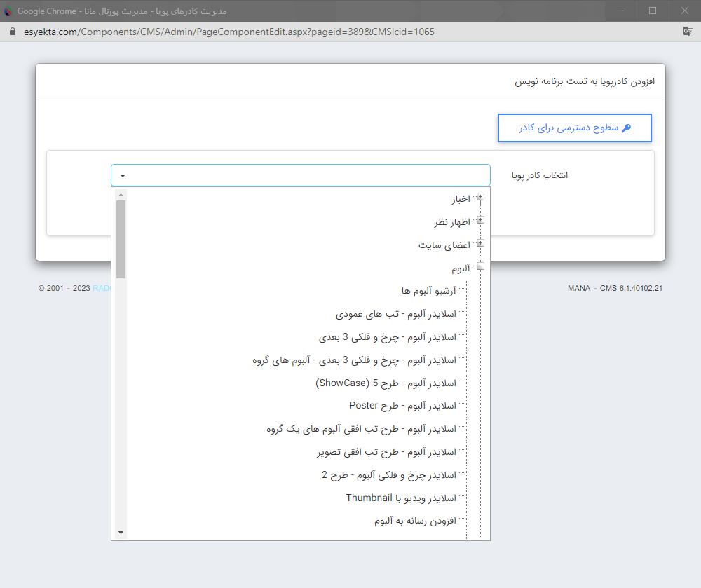701x588 pixels.
Task: Click the key icon on access levels button
Action: tap(627, 128)
